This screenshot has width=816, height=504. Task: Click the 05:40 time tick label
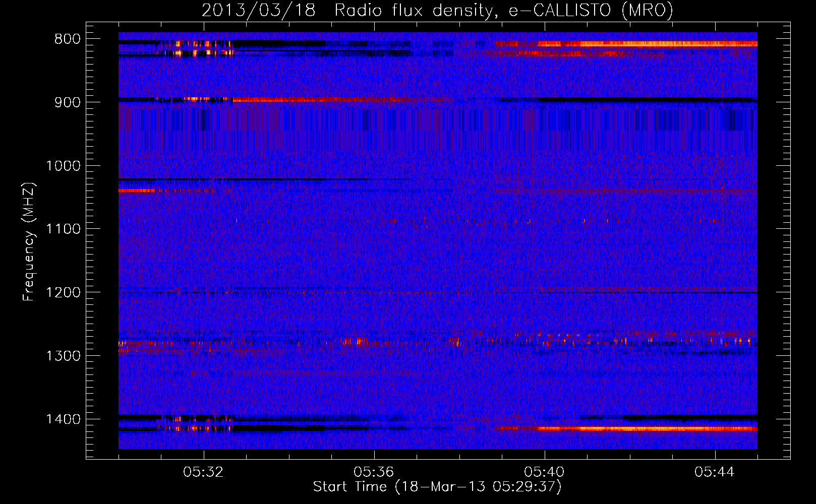click(x=544, y=472)
